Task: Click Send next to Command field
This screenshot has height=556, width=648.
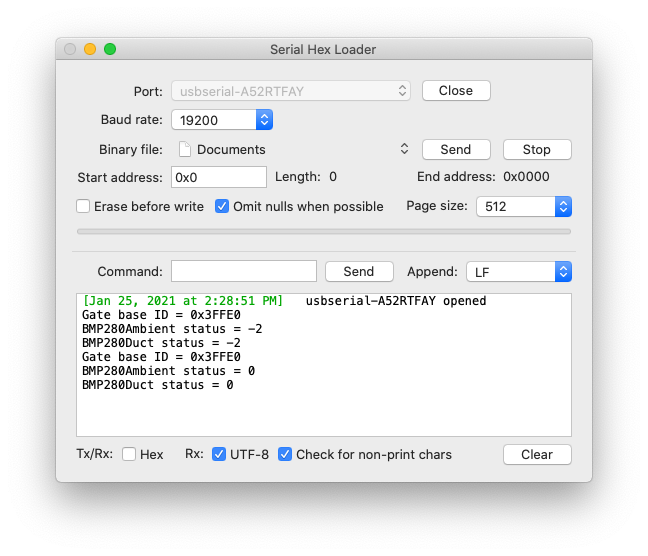Action: tap(359, 272)
